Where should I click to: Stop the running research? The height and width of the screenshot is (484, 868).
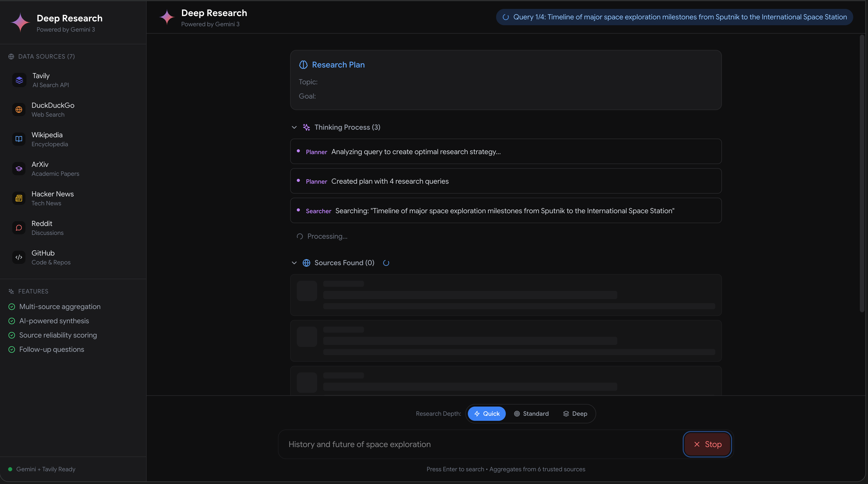tap(707, 444)
